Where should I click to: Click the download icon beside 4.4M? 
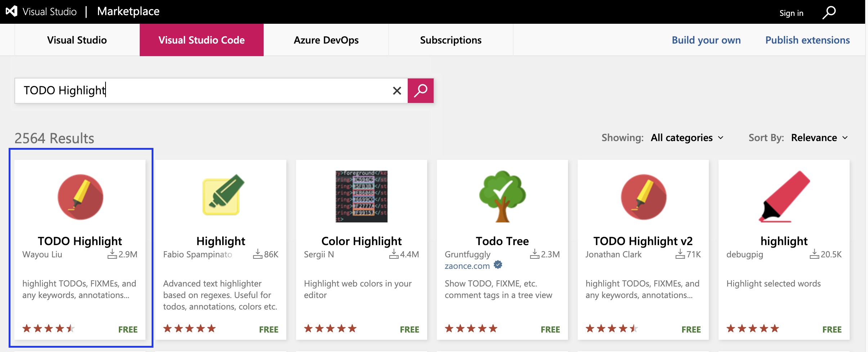394,254
